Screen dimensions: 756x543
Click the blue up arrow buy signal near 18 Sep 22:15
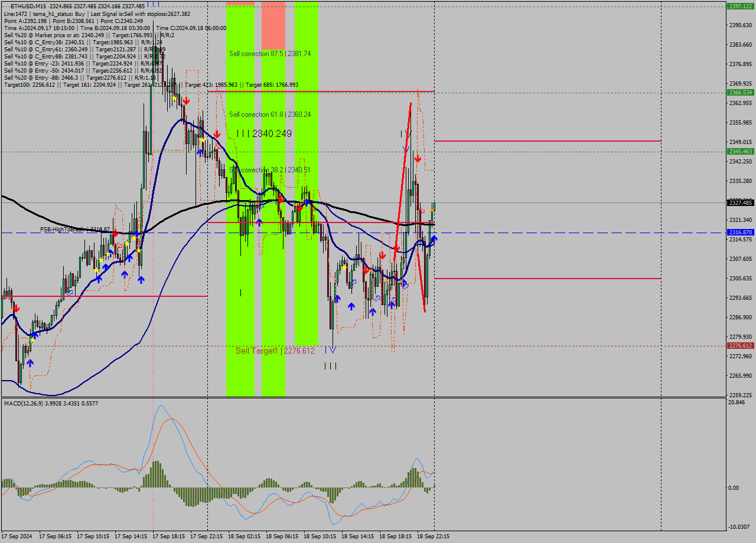point(434,239)
